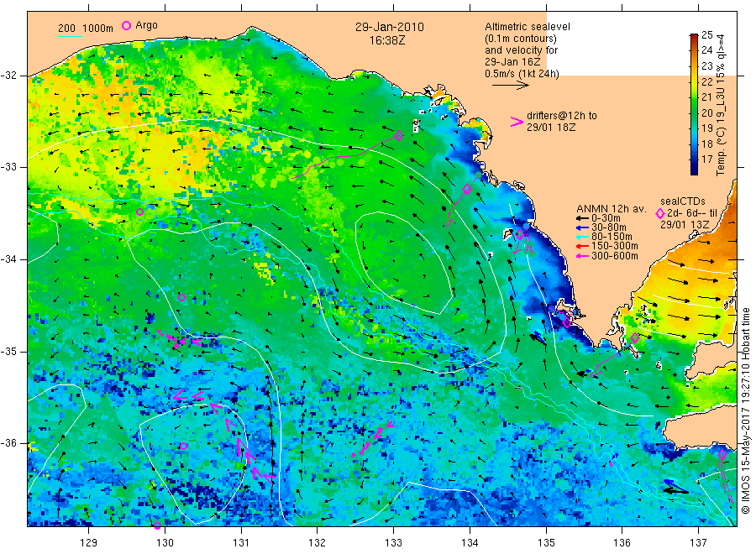The image size is (756, 554).
Task: Click the Argo float marker near 130.2E, 34.4S
Action: 181,298
